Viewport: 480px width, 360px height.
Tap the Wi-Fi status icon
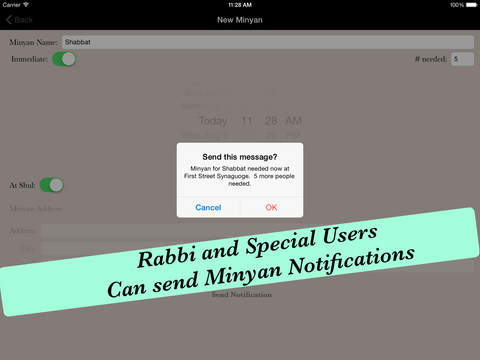pos(26,5)
